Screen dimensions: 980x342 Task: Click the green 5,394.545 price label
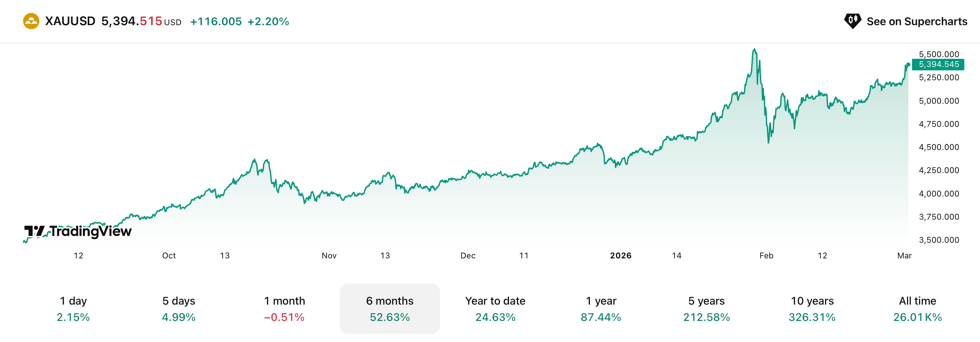938,64
